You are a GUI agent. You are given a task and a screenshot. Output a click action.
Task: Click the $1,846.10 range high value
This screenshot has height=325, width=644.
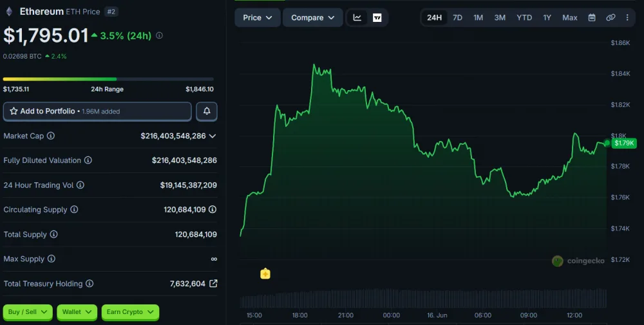pos(200,89)
